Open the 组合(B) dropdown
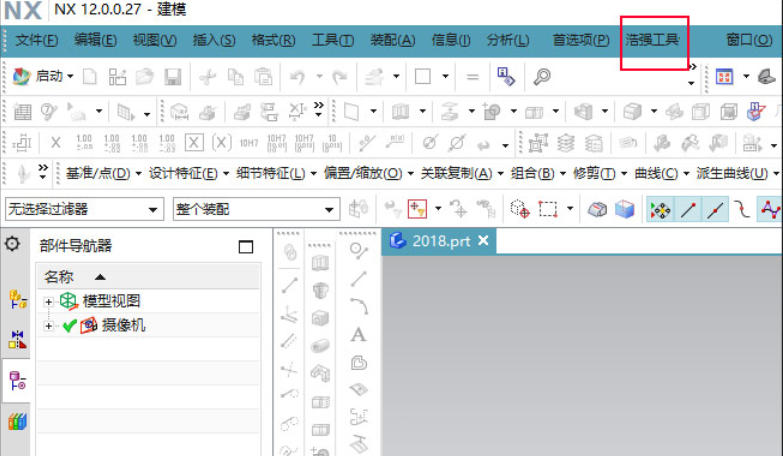 point(538,173)
